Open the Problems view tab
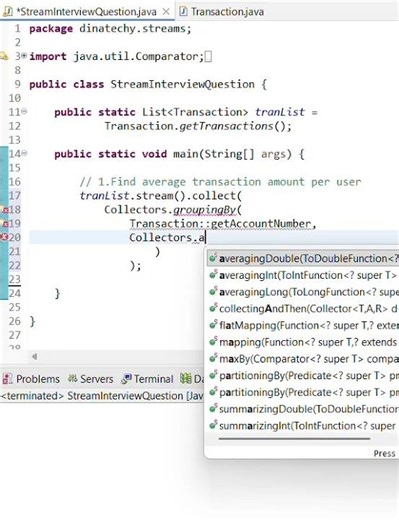 pos(31,379)
